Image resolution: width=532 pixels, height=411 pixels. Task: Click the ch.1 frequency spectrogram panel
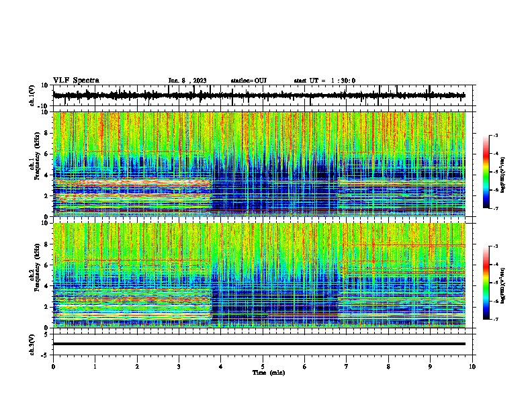tap(259, 164)
